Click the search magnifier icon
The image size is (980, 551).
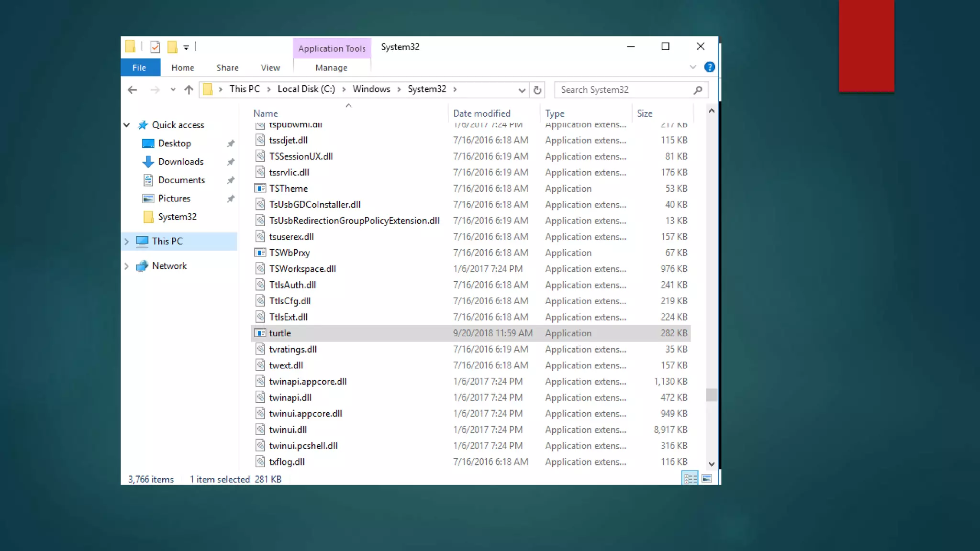click(698, 90)
